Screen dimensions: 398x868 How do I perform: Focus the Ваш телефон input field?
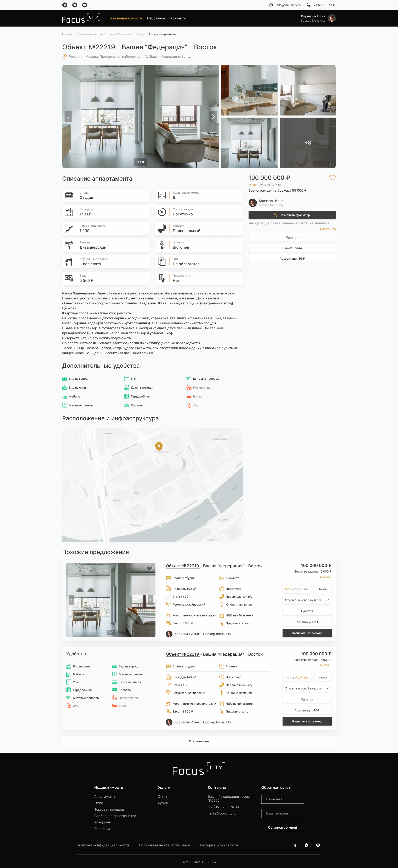[283, 813]
